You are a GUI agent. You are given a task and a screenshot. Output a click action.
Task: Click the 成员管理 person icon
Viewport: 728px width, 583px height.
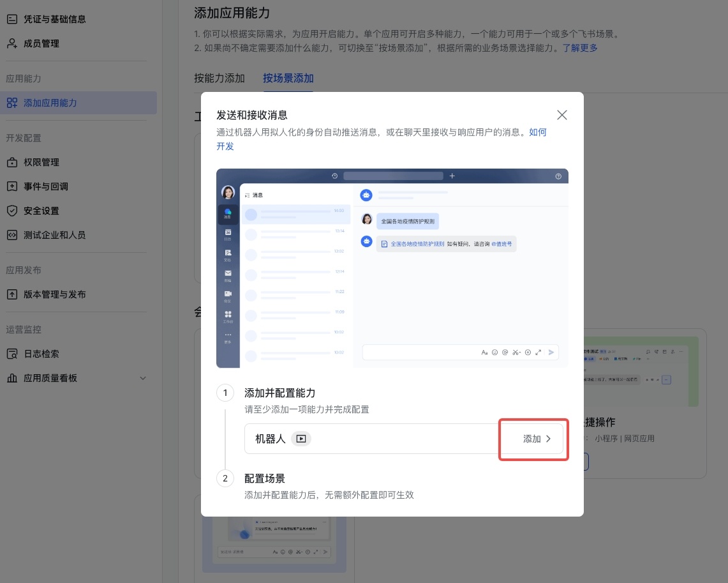tap(12, 43)
